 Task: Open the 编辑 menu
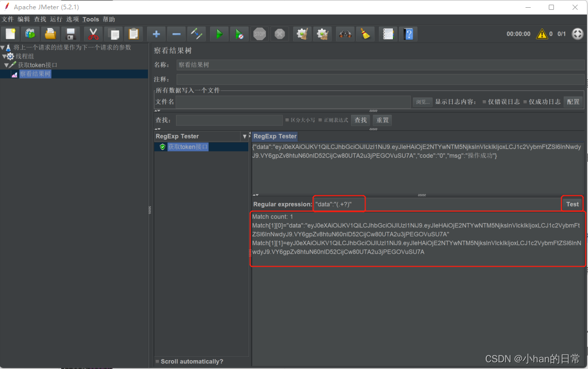point(24,19)
